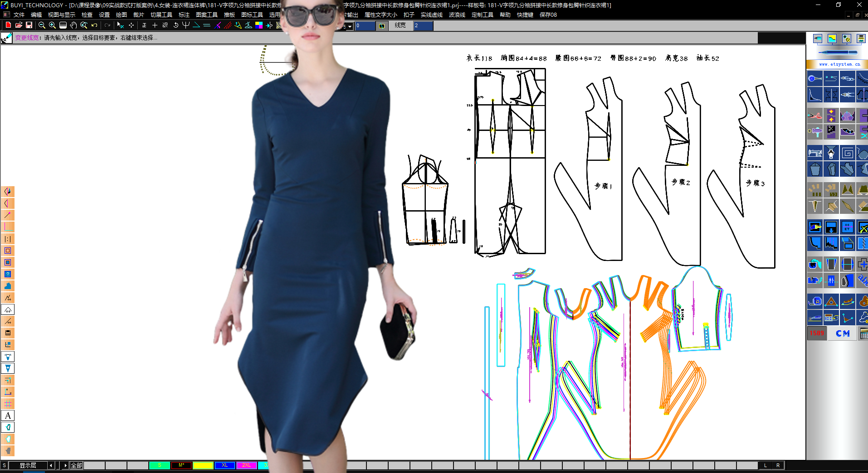Click the 胸围84+4=88 measurement text
868x473 pixels.
point(524,58)
